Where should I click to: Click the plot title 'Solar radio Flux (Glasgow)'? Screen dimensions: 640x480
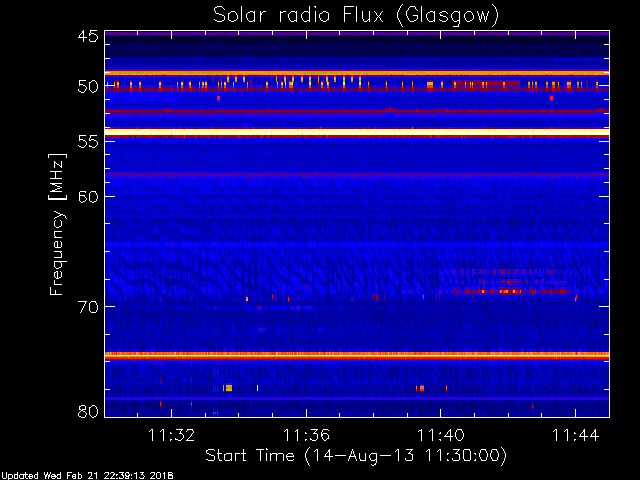pyautogui.click(x=356, y=16)
